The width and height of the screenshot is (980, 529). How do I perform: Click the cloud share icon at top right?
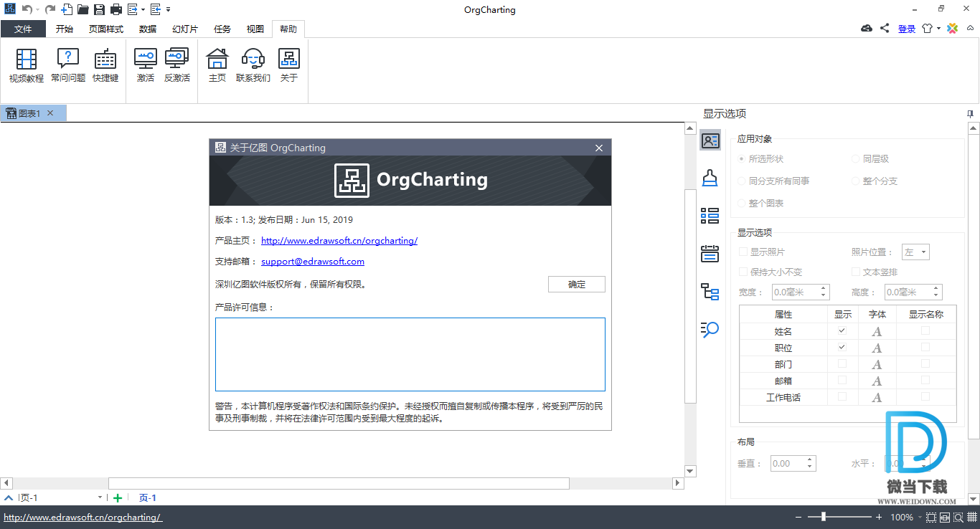point(867,28)
